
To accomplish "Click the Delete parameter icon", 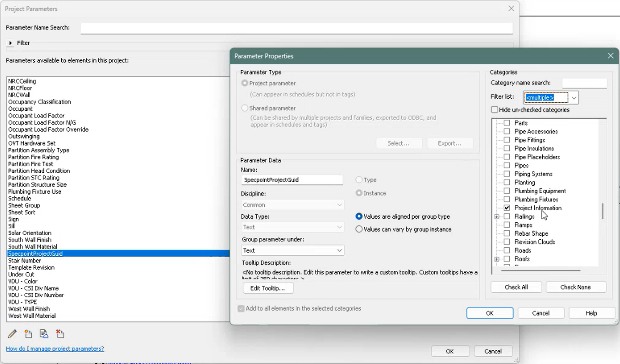I will click(x=60, y=334).
